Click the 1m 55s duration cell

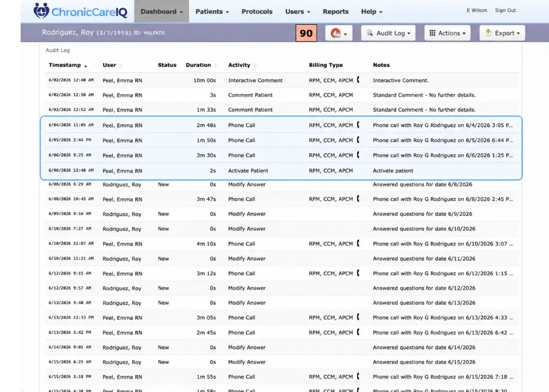click(x=206, y=377)
